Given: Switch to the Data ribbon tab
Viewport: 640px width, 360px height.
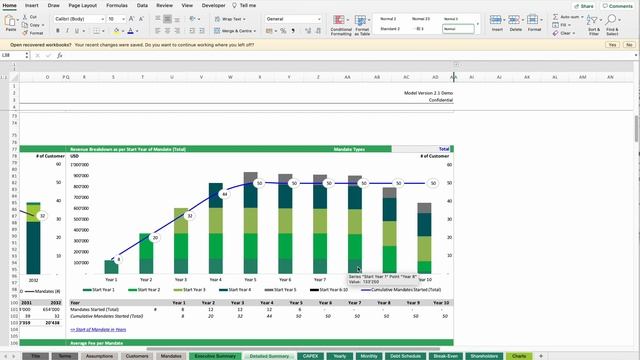Looking at the screenshot, I should (142, 6).
